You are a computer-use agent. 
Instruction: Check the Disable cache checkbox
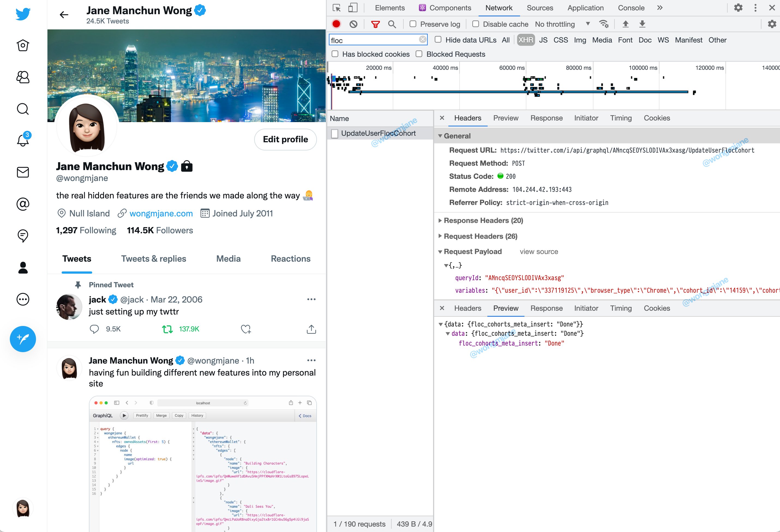476,24
